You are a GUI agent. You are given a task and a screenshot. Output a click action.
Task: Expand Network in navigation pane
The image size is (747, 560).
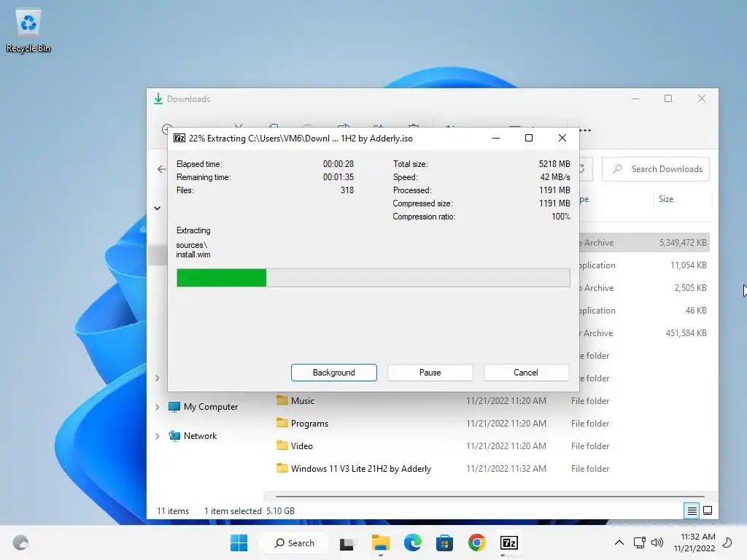pyautogui.click(x=158, y=436)
